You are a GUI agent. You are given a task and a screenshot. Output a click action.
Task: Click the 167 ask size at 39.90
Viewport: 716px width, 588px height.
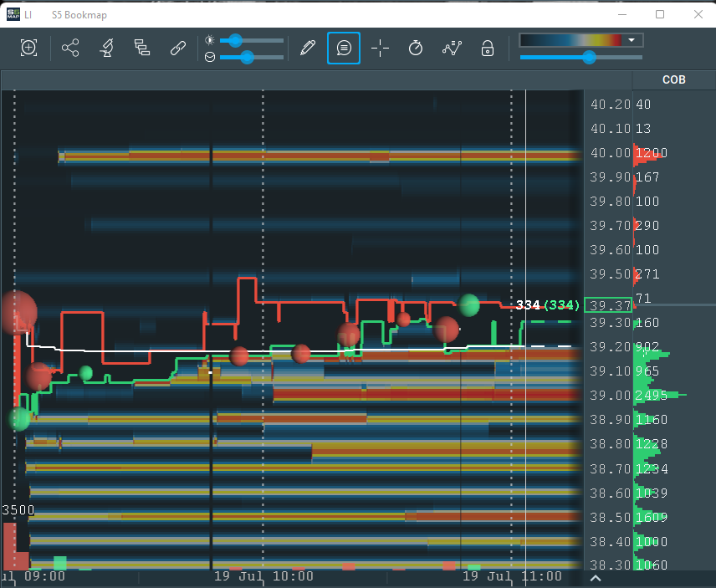647,176
